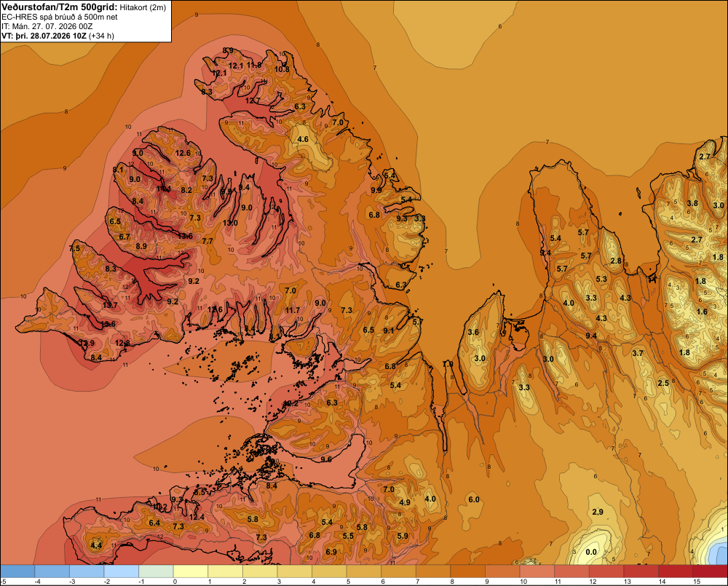Click the '11.7' temperature value
Viewport: 728px width, 586px height.
pyautogui.click(x=293, y=310)
